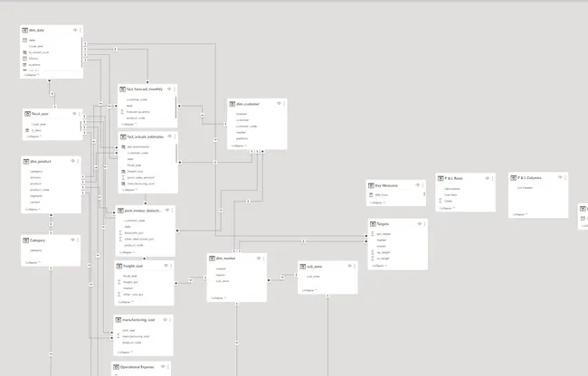The image size is (588, 376).
Task: Click the fact_actuals_estimates table icon
Action: 123,137
